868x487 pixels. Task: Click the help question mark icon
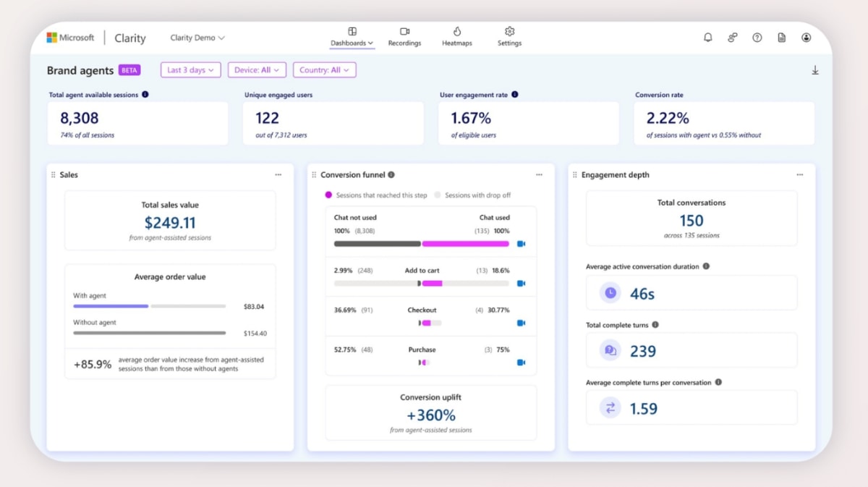pyautogui.click(x=757, y=38)
